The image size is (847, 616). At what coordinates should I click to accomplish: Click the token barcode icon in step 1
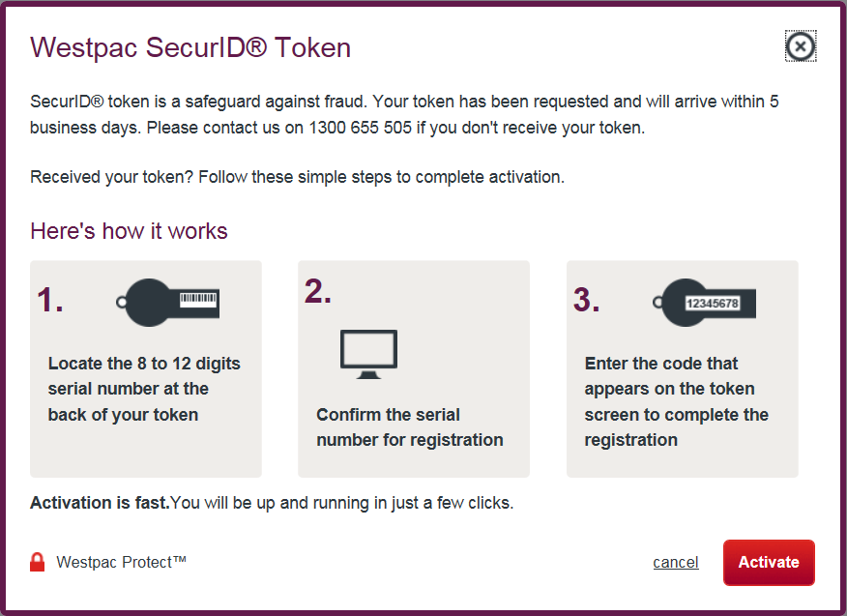(x=173, y=300)
